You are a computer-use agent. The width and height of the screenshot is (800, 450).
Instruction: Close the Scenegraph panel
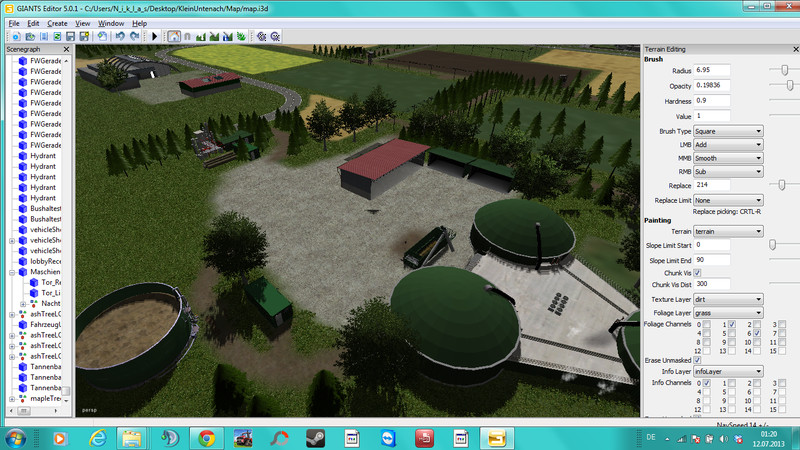[66, 49]
